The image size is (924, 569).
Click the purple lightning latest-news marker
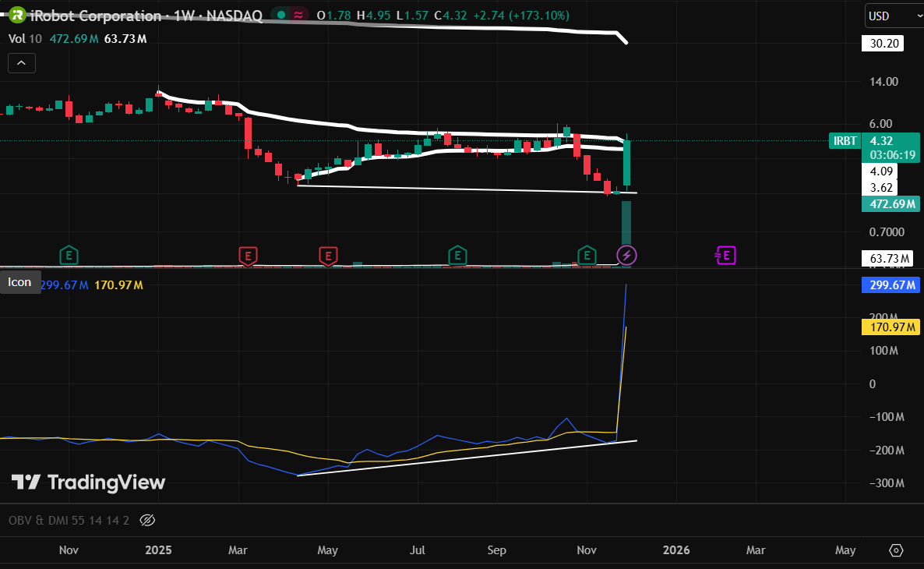(626, 256)
